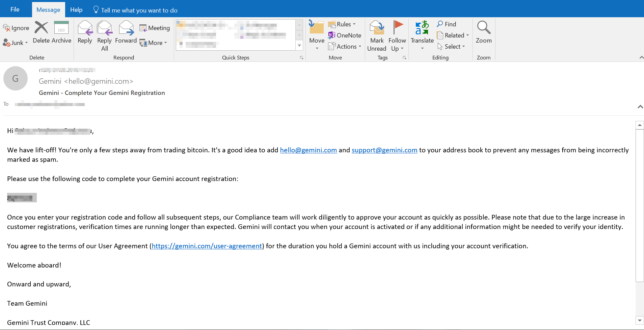Viewport: 644px width, 330px height.
Task: Click the vertical scrollbar thumb in the message
Action: coord(640,205)
